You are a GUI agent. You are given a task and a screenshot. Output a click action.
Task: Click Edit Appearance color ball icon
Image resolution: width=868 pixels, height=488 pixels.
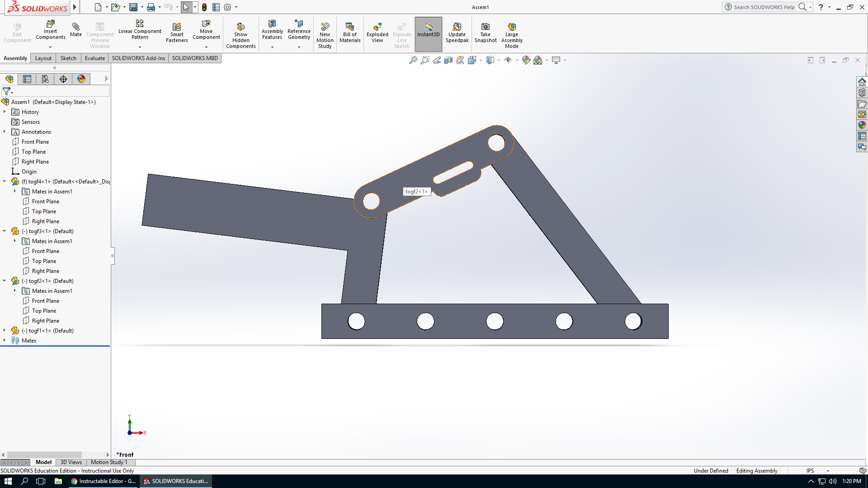526,60
